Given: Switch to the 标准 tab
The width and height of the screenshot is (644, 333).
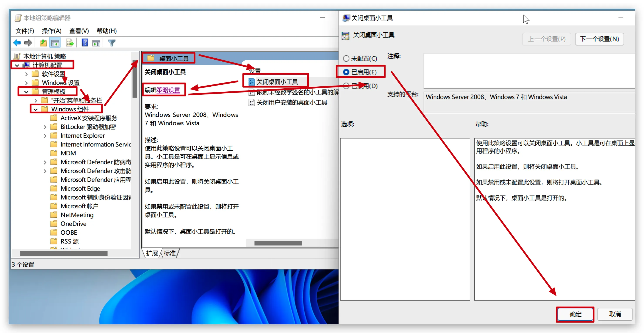Looking at the screenshot, I should click(169, 253).
